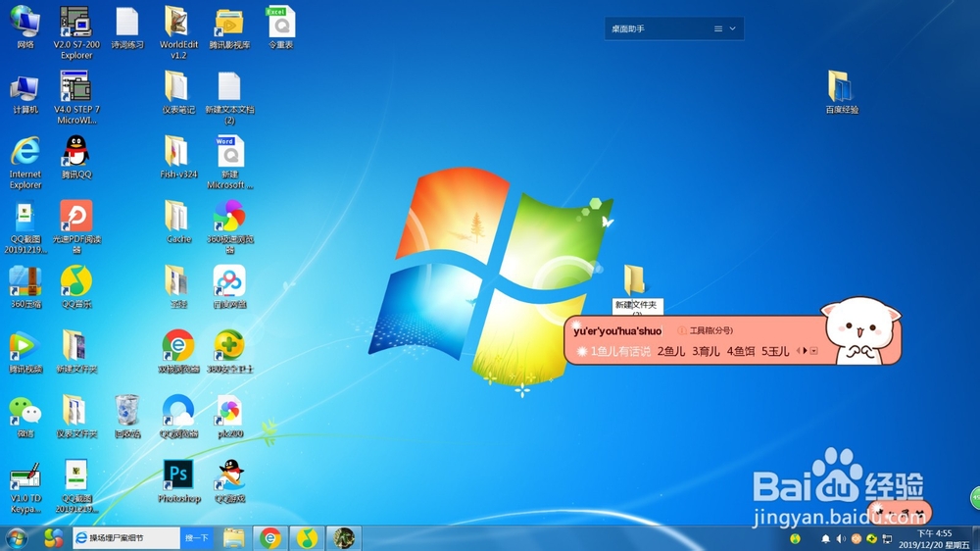Expand the 桌面助手 dropdown arrow

click(x=732, y=28)
